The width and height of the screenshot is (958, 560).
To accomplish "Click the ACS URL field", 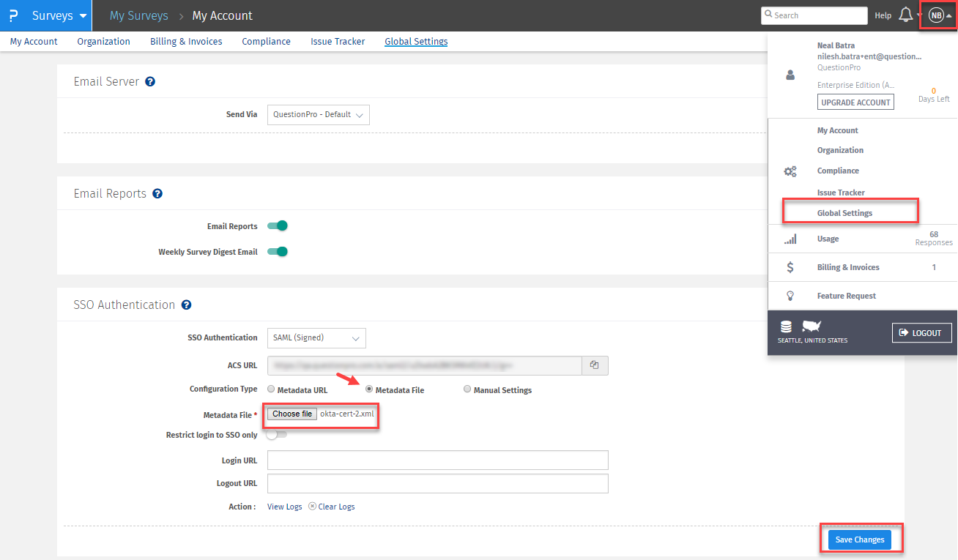I will click(425, 365).
